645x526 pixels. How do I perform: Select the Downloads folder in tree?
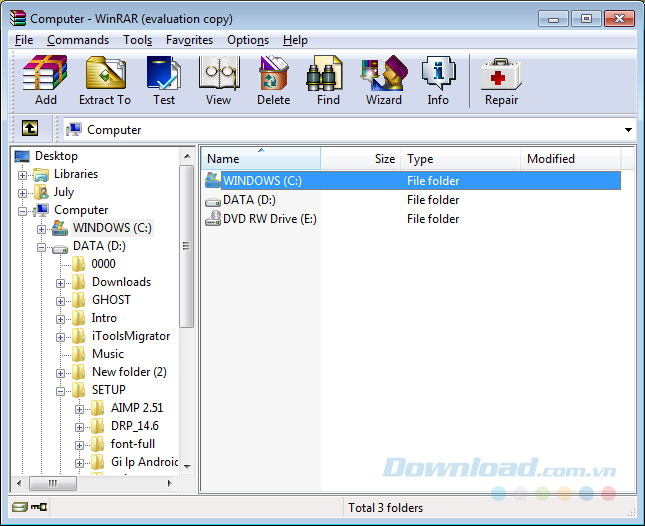pos(121,282)
